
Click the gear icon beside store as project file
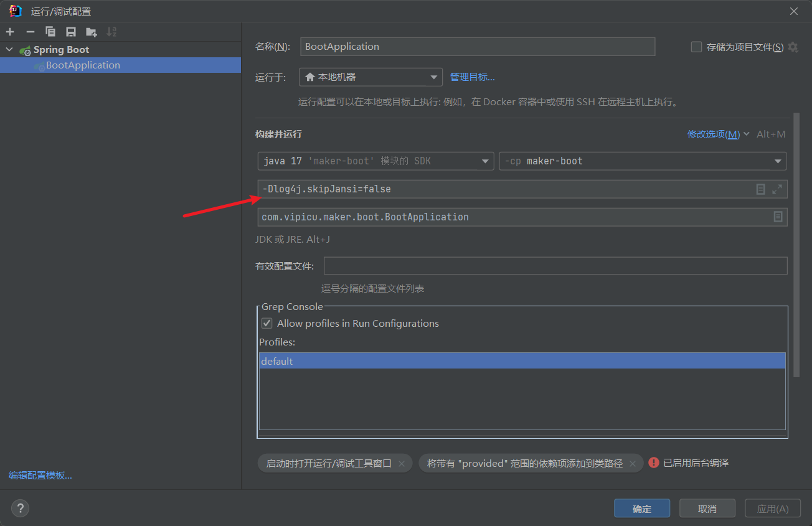[x=793, y=47]
